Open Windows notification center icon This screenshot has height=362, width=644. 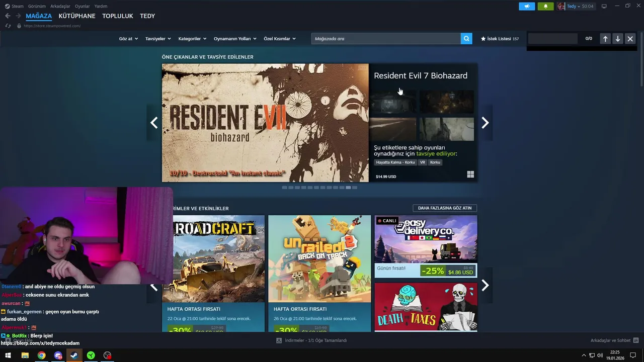(633, 355)
